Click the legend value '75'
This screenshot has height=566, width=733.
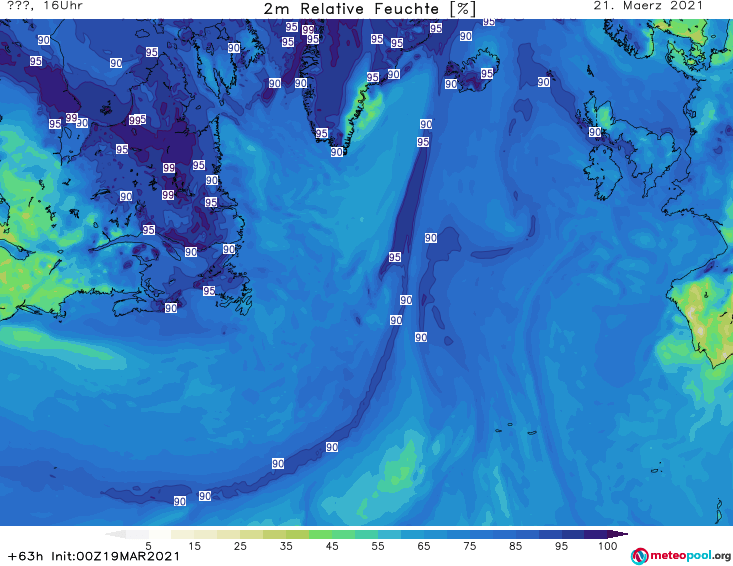(x=470, y=546)
